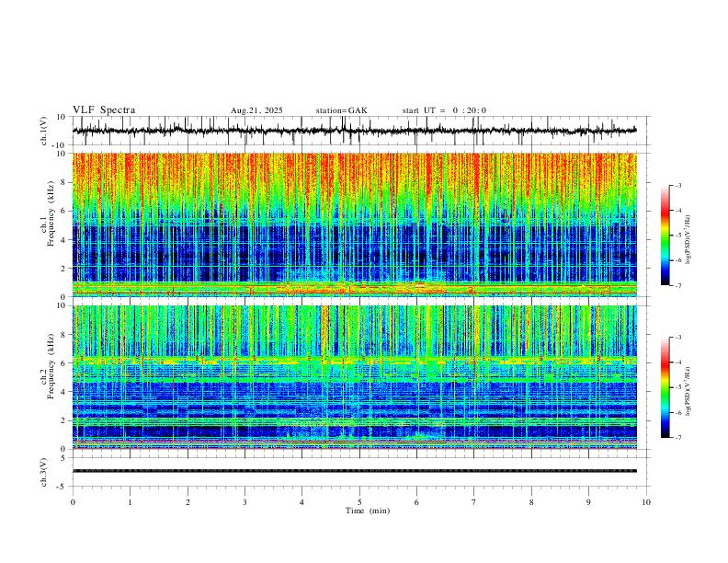This screenshot has width=728, height=563.
Task: Click the "6" kHz tick on ch.2 frequency axis
Action: click(x=64, y=363)
